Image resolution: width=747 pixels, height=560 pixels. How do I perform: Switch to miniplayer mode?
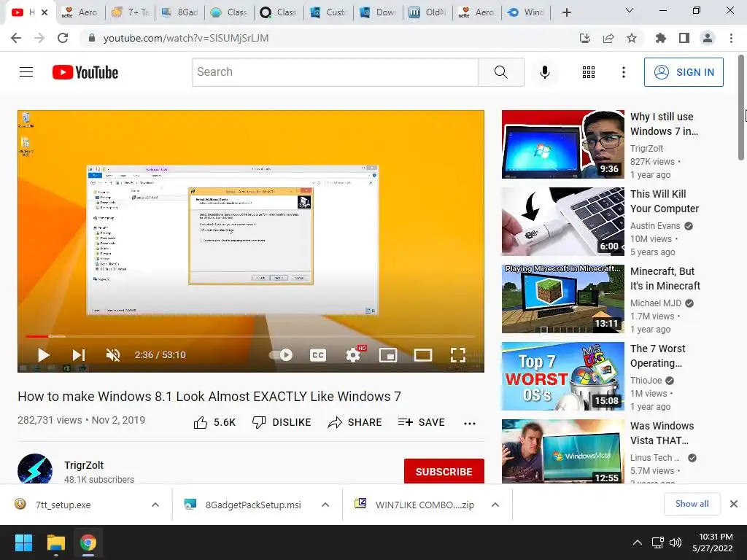[388, 355]
